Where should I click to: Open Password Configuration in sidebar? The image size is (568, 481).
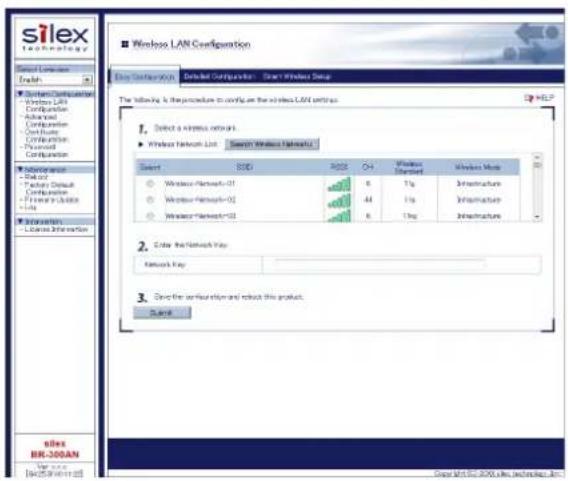(x=46, y=151)
